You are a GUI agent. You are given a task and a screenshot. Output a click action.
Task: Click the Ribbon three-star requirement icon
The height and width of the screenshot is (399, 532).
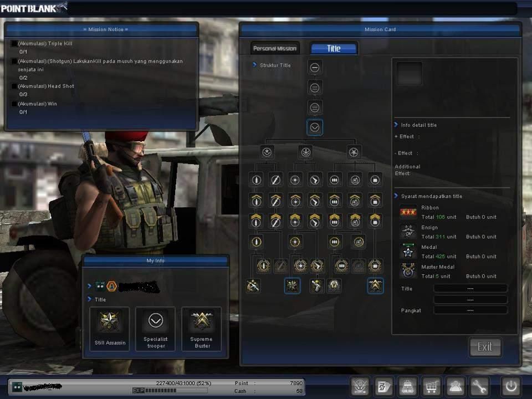point(408,212)
